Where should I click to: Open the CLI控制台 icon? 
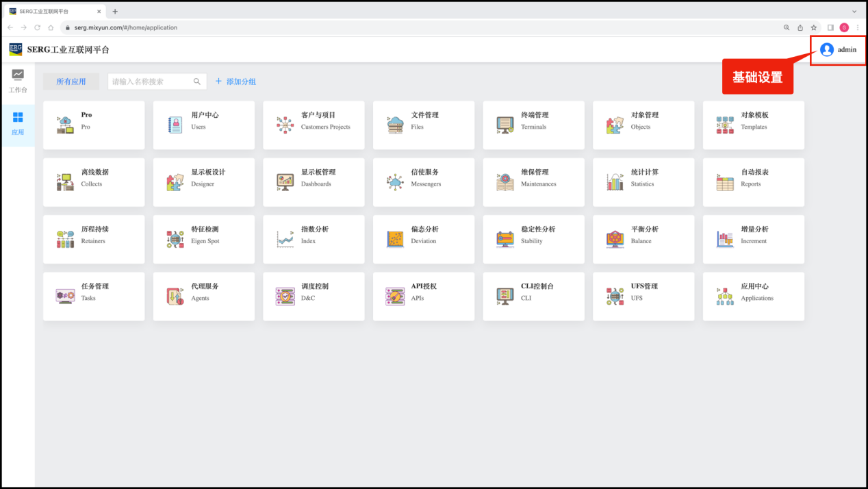click(x=505, y=296)
